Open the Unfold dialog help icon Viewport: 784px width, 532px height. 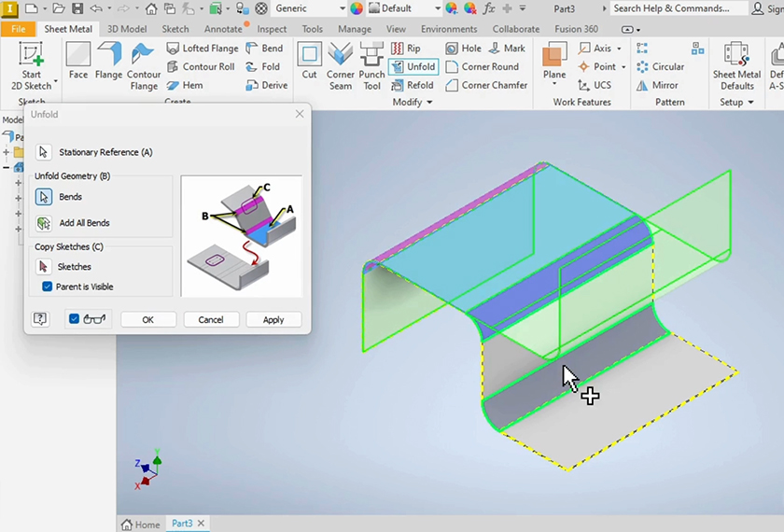coord(40,319)
